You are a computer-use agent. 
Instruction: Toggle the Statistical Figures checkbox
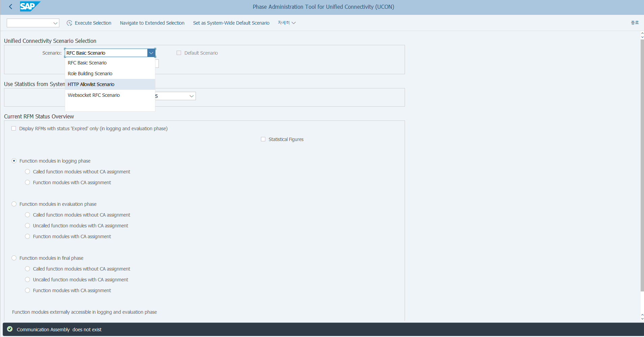coord(263,139)
